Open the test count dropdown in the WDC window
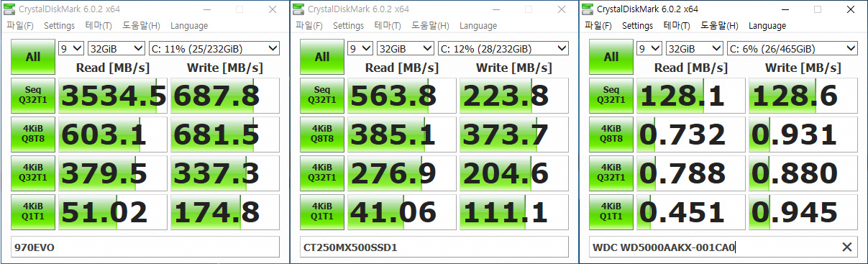 click(x=649, y=49)
